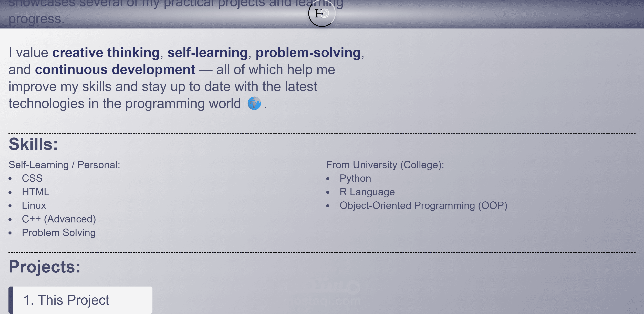This screenshot has width=644, height=314.
Task: Click the globe emoji after programming world
Action: coord(254,103)
